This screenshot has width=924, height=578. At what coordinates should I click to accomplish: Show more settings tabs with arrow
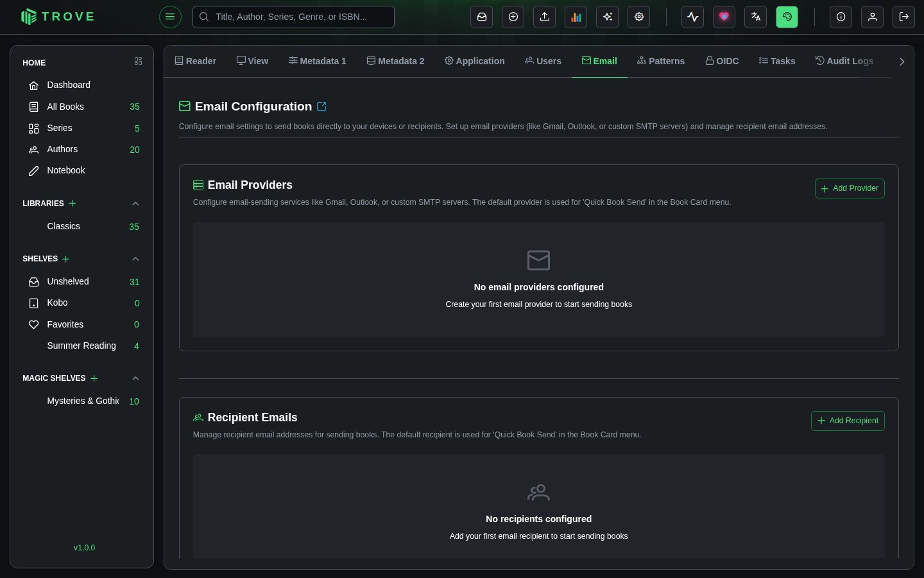(902, 62)
